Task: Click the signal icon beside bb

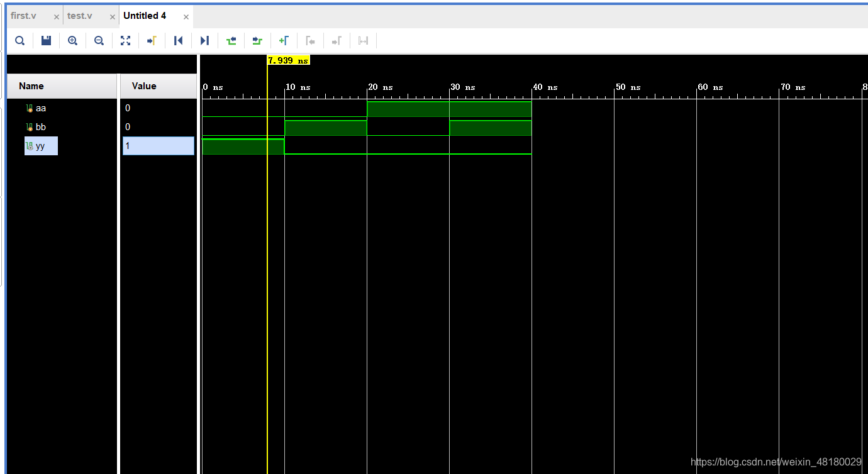Action: point(29,127)
